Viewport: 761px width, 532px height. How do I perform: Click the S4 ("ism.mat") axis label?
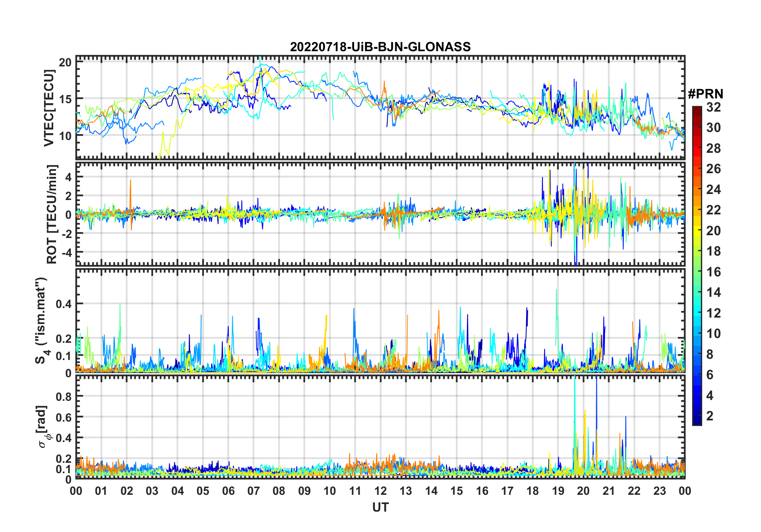click(41, 320)
